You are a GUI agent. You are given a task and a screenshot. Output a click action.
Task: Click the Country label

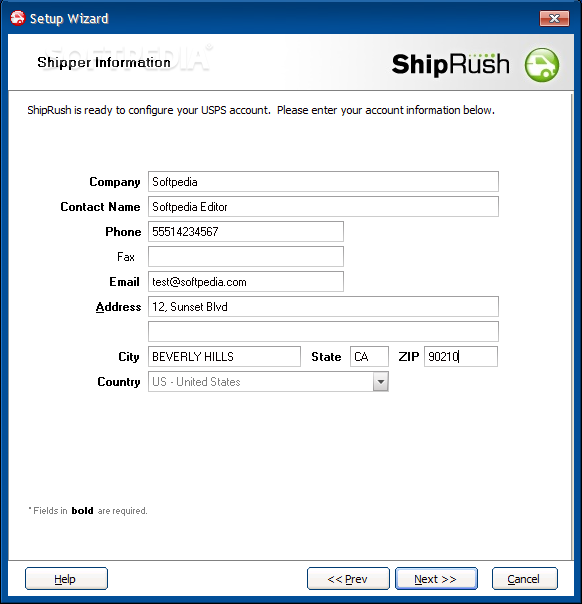pyautogui.click(x=119, y=382)
